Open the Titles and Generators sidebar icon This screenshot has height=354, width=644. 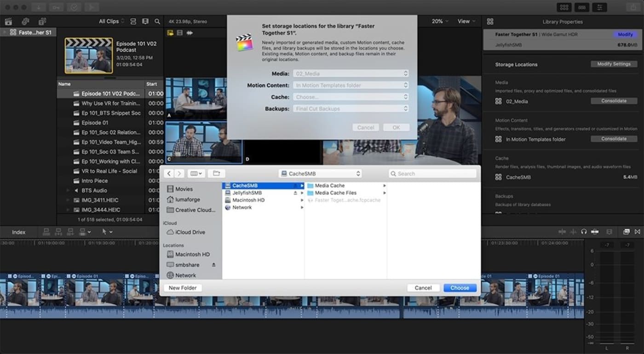coord(42,21)
